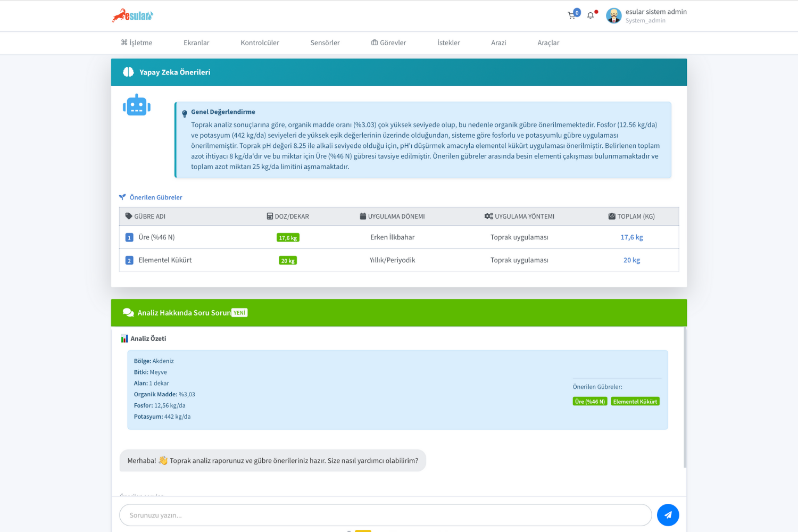
Task: Click the gears icon in UYGULAMA YÖNTEMİ header
Action: coord(488,216)
